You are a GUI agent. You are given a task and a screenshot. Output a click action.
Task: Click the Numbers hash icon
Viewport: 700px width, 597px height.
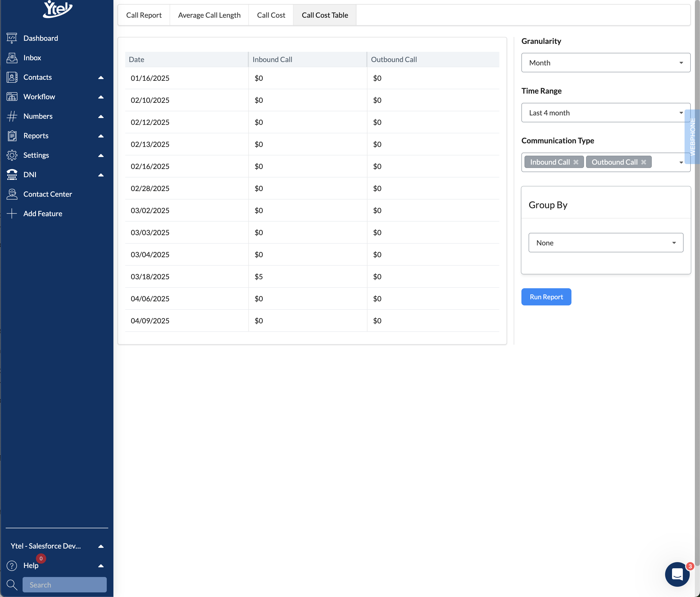point(12,116)
